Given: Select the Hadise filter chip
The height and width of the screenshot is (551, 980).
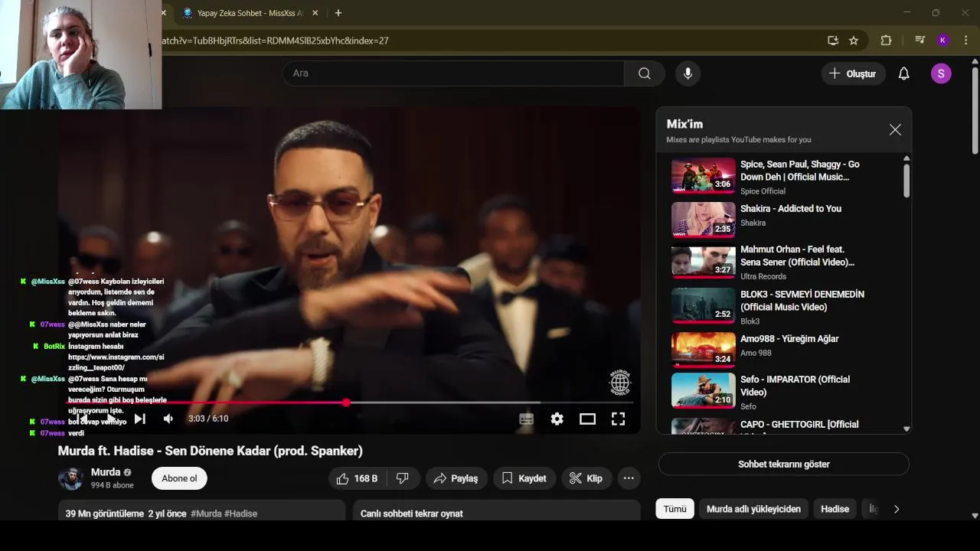Looking at the screenshot, I should click(835, 509).
